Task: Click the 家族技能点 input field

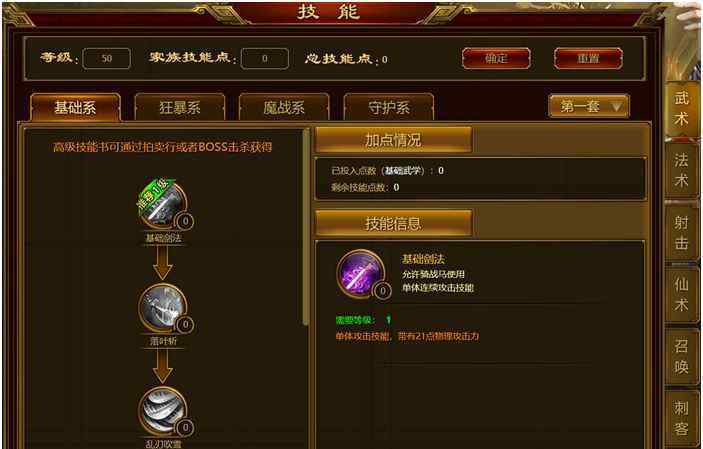Action: pyautogui.click(x=265, y=58)
